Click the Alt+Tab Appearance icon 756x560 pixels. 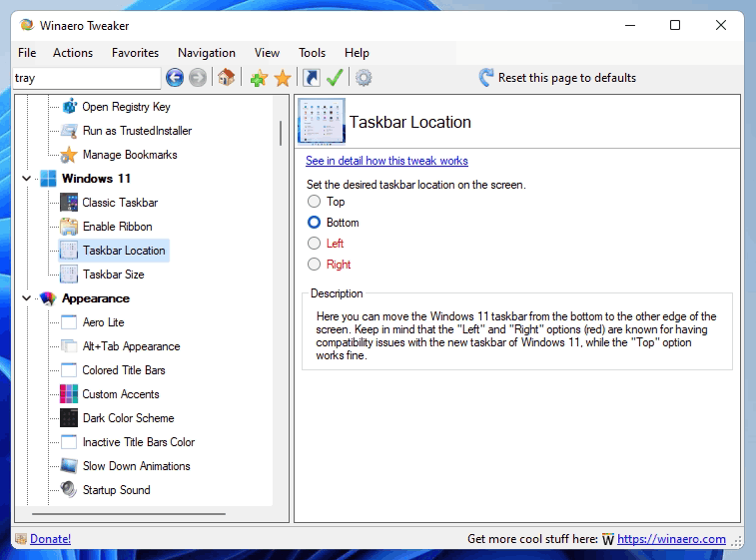click(x=69, y=346)
